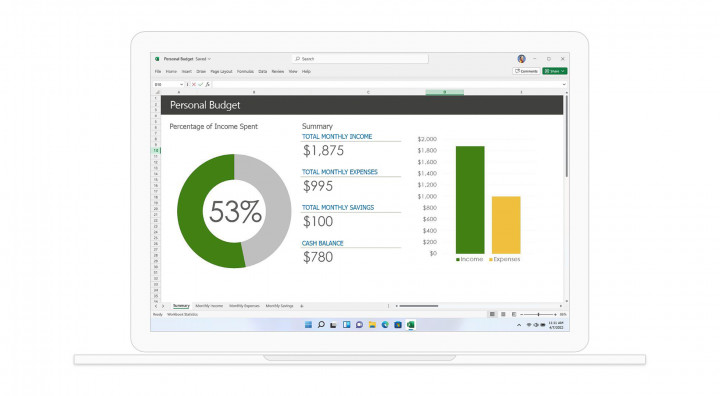Click the zoom slider in status bar
The width and height of the screenshot is (720, 396).
[538, 314]
